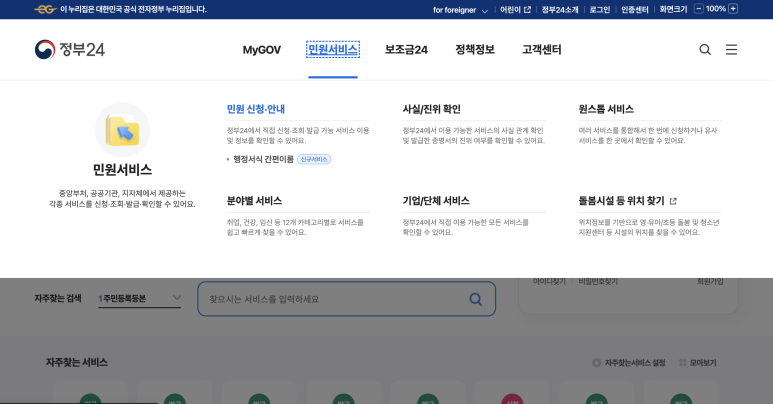Open the 고객센터 menu

[x=542, y=50]
